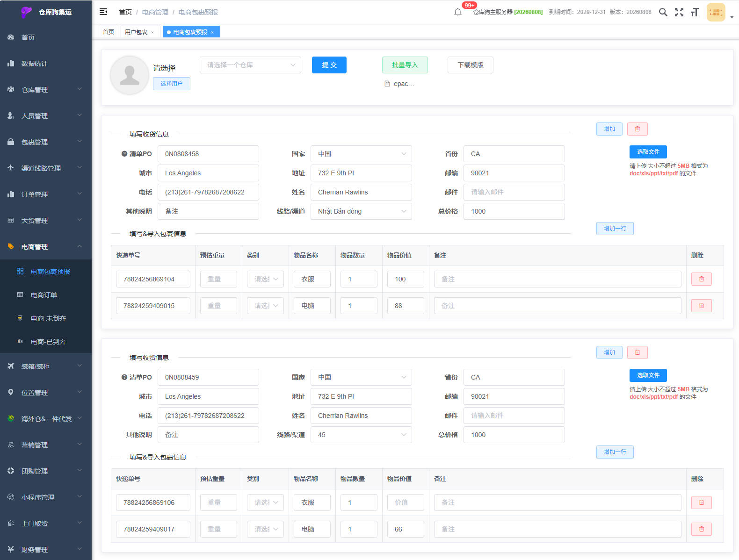Toggle fullscreen with the expand icon
Viewport: 739px width, 560px height.
[679, 12]
